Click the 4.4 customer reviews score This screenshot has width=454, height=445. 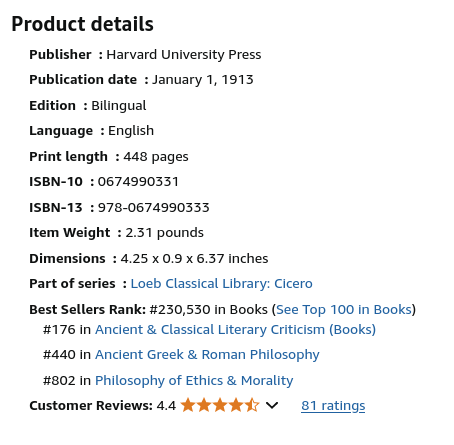pyautogui.click(x=166, y=406)
